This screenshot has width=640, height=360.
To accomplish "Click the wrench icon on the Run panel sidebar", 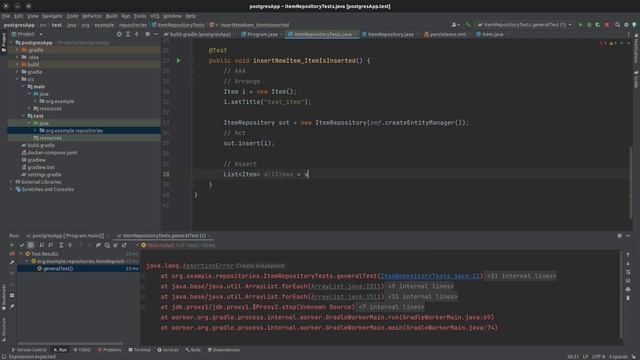I will (x=12, y=263).
